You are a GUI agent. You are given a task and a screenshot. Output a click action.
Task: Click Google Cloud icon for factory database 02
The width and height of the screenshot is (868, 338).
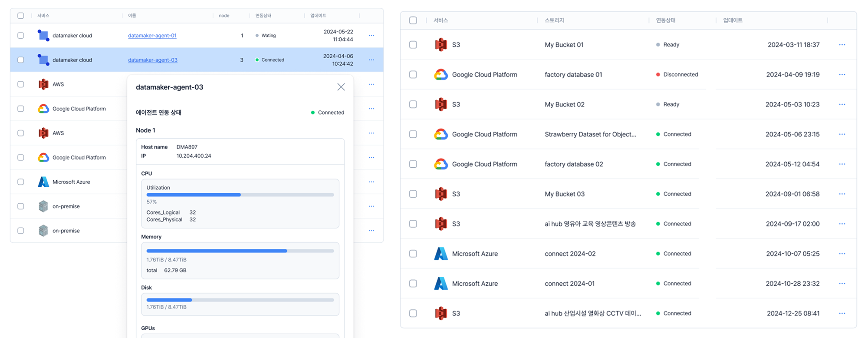tap(441, 164)
